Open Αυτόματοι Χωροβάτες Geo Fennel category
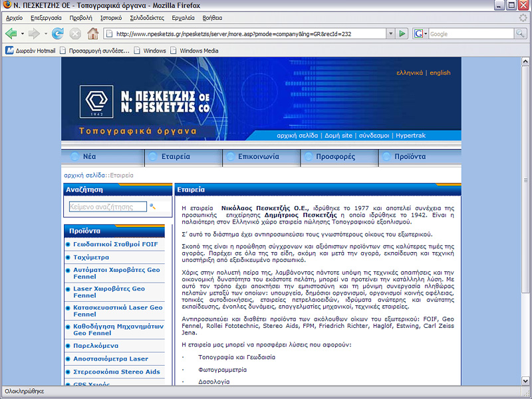532x399 pixels. (117, 273)
